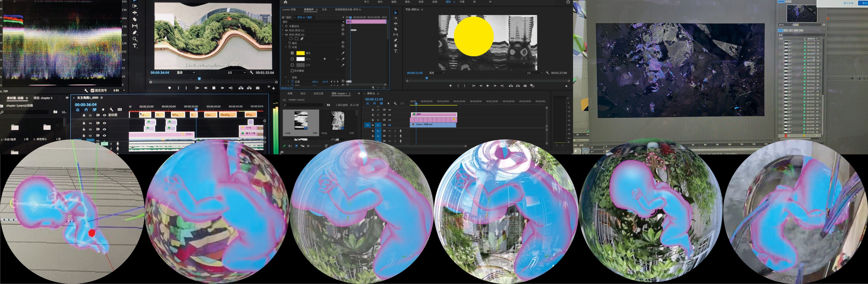This screenshot has width=868, height=284.
Task: Toggle snap magnet in 序列 01 timeline
Action: pyautogui.click(x=374, y=104)
